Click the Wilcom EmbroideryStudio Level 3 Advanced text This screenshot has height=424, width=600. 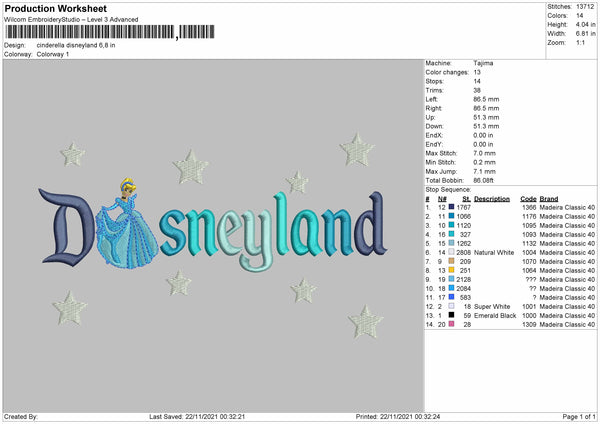point(71,20)
